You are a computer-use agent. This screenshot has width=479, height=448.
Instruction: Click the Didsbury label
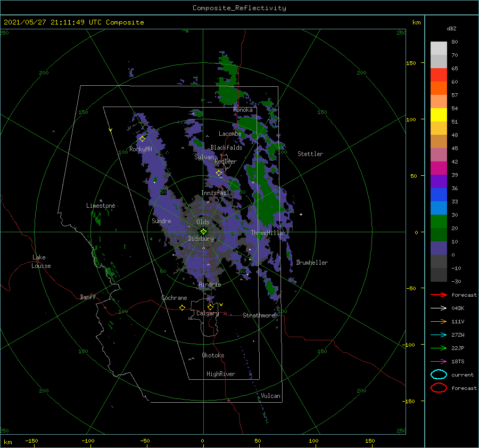201,239
